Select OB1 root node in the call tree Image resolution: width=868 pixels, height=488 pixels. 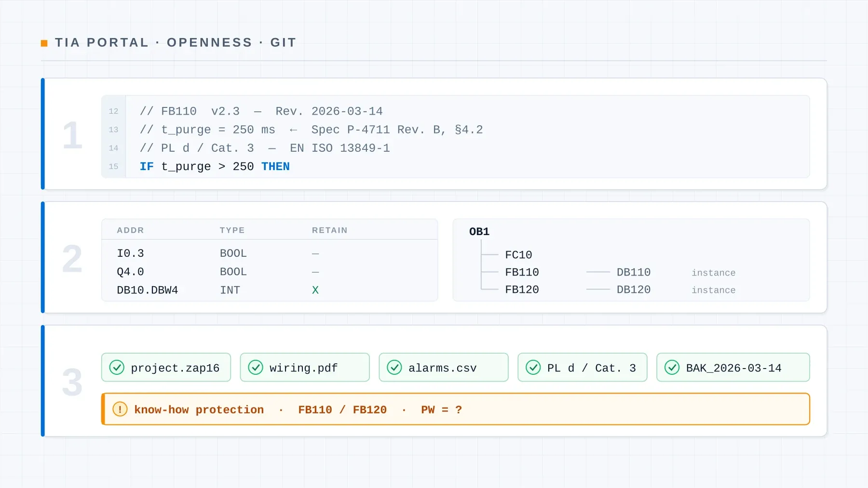pos(479,232)
